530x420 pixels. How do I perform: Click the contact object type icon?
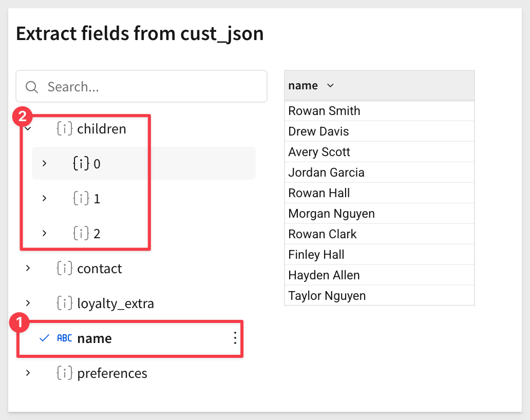click(x=64, y=269)
